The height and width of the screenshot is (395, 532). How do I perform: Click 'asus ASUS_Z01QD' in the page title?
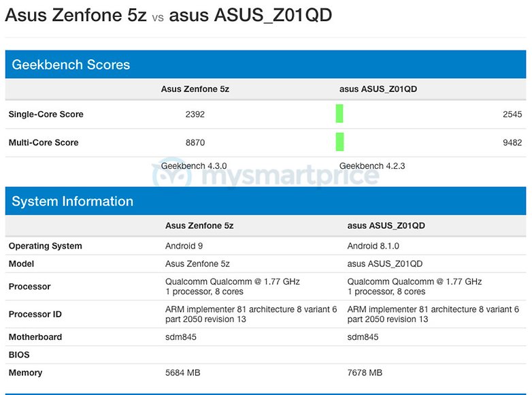250,15
